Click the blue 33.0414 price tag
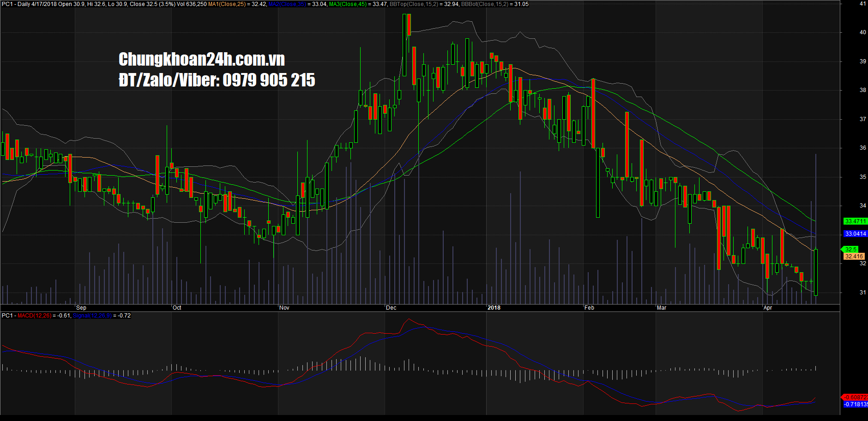This screenshot has height=421, width=868. 855,234
